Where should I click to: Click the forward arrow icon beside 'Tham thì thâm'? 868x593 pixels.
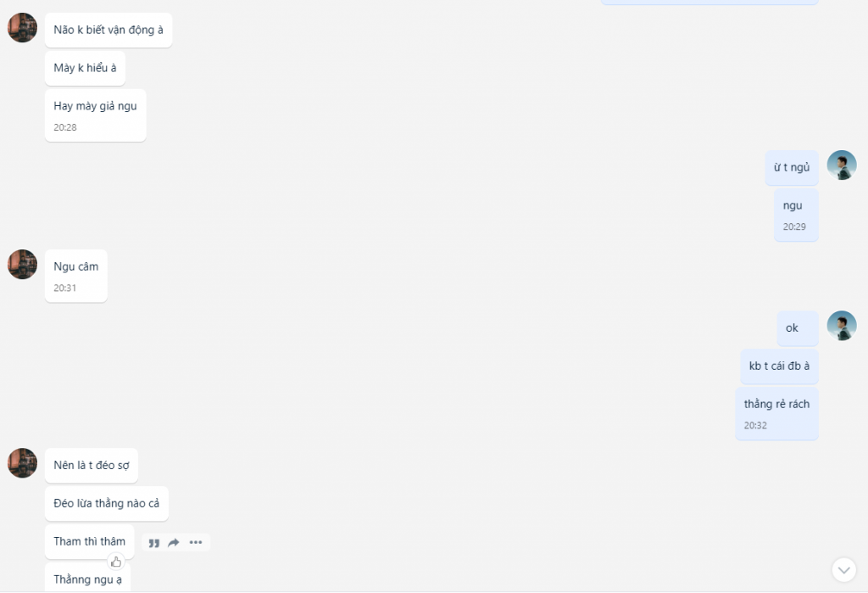(x=174, y=543)
